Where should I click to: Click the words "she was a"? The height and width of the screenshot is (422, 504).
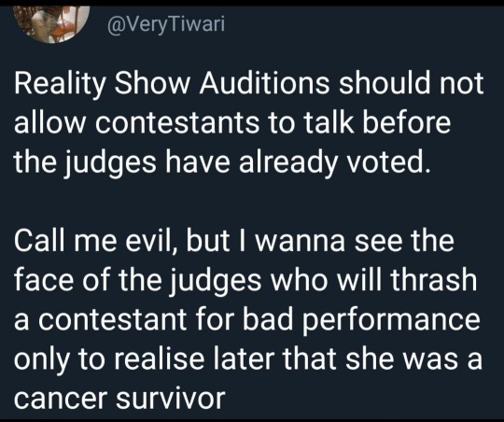414,359
